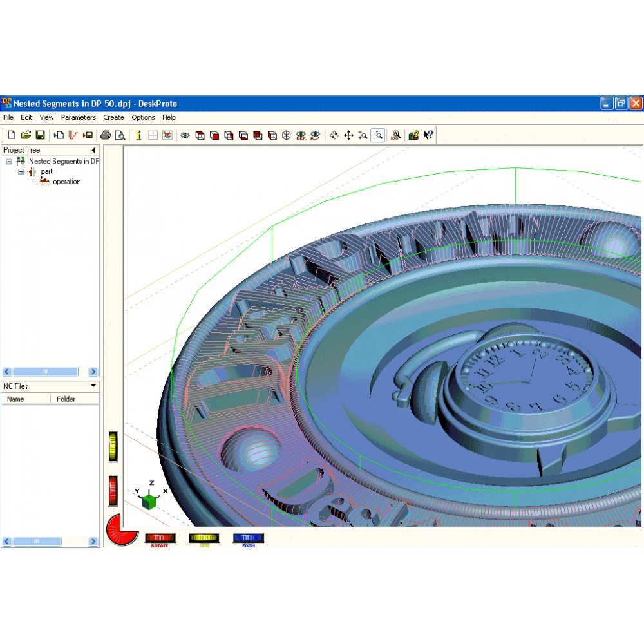The height and width of the screenshot is (644, 644).
Task: Click the NC Files scroll left arrow
Action: coord(6,542)
